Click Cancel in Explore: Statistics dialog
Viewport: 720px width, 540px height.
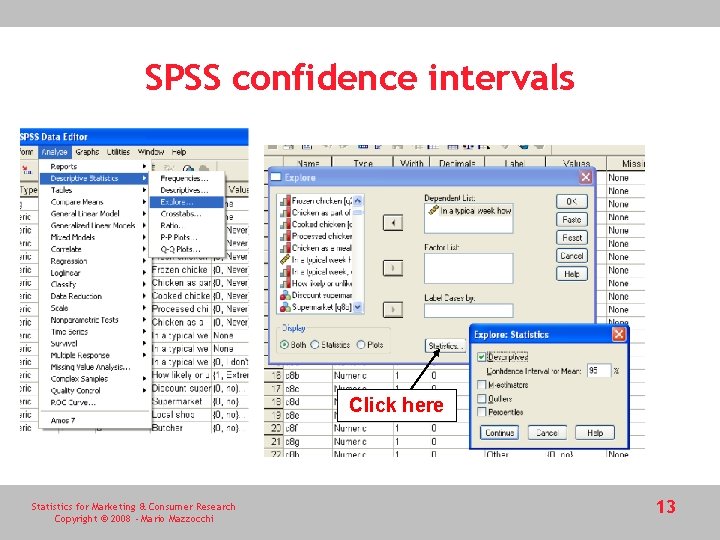tap(547, 433)
